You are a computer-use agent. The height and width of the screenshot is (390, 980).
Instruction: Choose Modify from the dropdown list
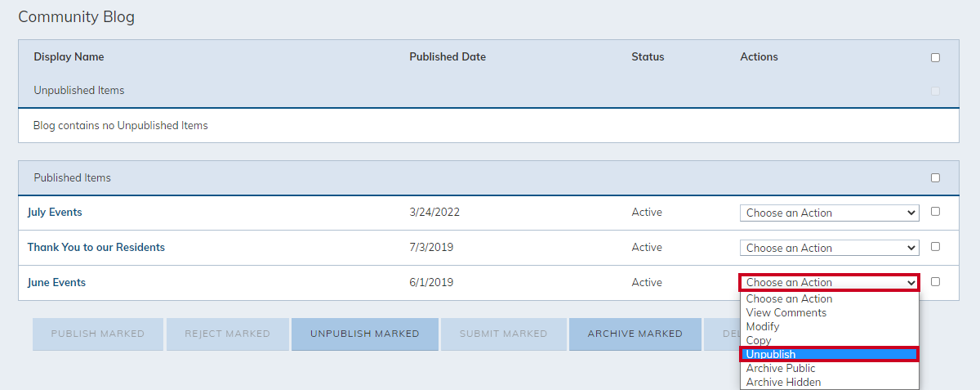tap(830, 326)
